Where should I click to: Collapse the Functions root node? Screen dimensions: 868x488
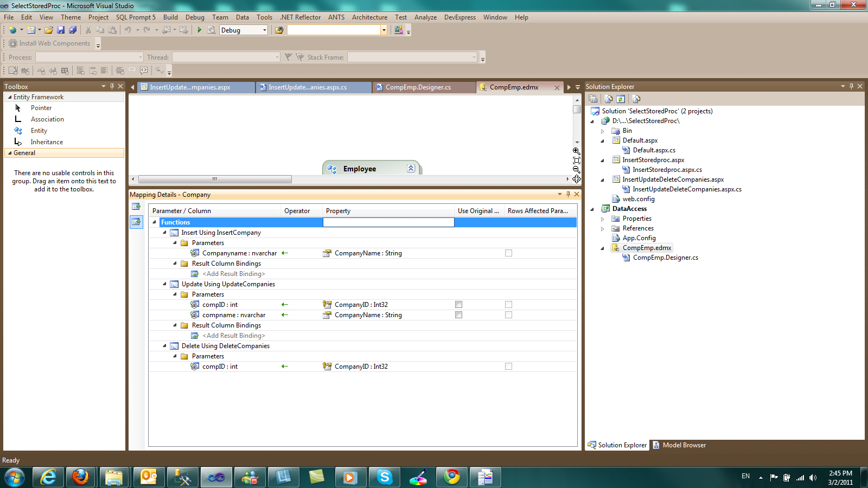point(155,222)
